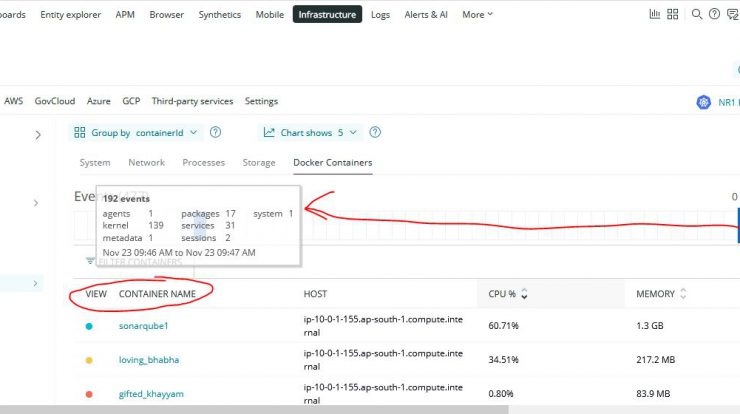Open the help question mark icon in top bar
Screen dimensions: 740x414
point(715,14)
